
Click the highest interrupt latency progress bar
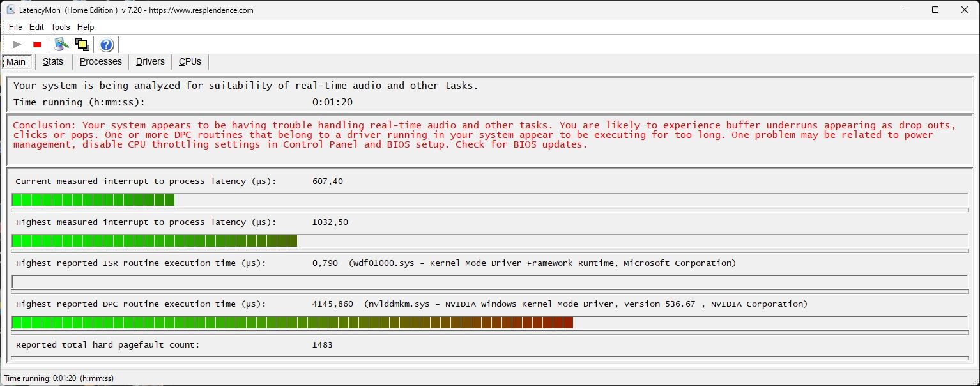[489, 241]
